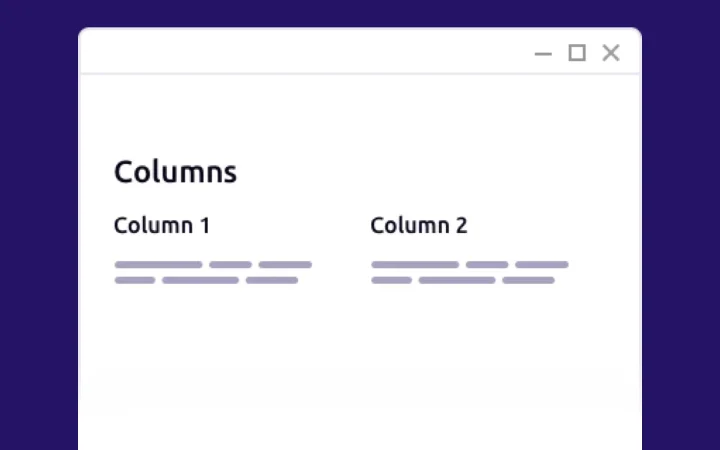The width and height of the screenshot is (720, 450).
Task: Click last bar in Column 2's second line
Action: click(x=529, y=280)
